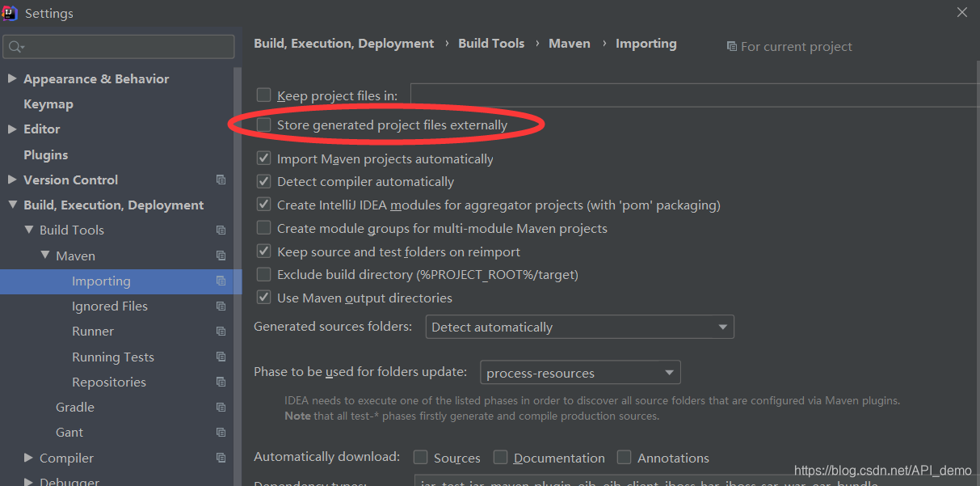Click 'Build, Execution, Deployment' breadcrumb

344,44
